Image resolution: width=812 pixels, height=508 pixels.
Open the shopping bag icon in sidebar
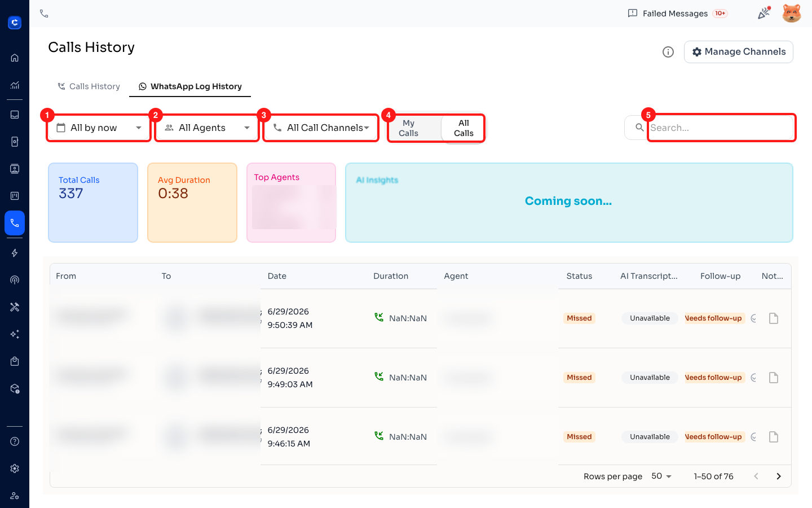[x=15, y=361]
